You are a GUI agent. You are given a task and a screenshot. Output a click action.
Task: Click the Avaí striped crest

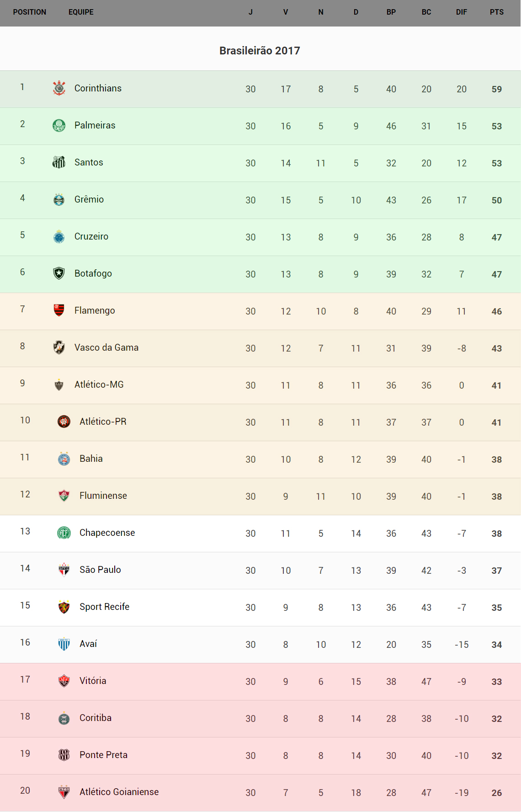64,644
